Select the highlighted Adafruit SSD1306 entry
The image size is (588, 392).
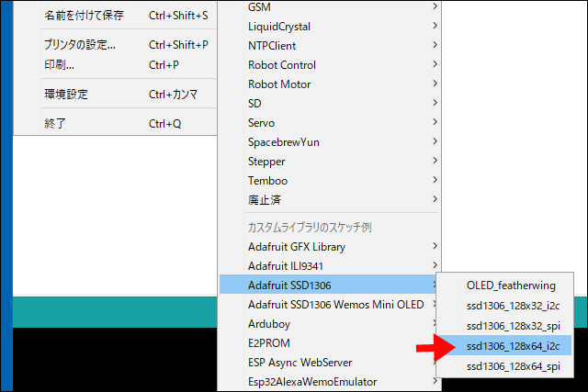click(328, 286)
